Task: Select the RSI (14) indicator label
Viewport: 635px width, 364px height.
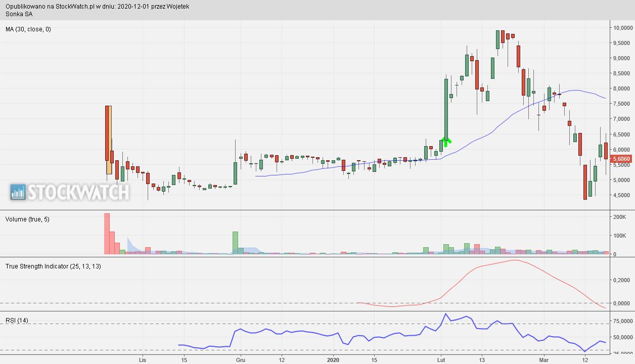Action: click(x=17, y=321)
